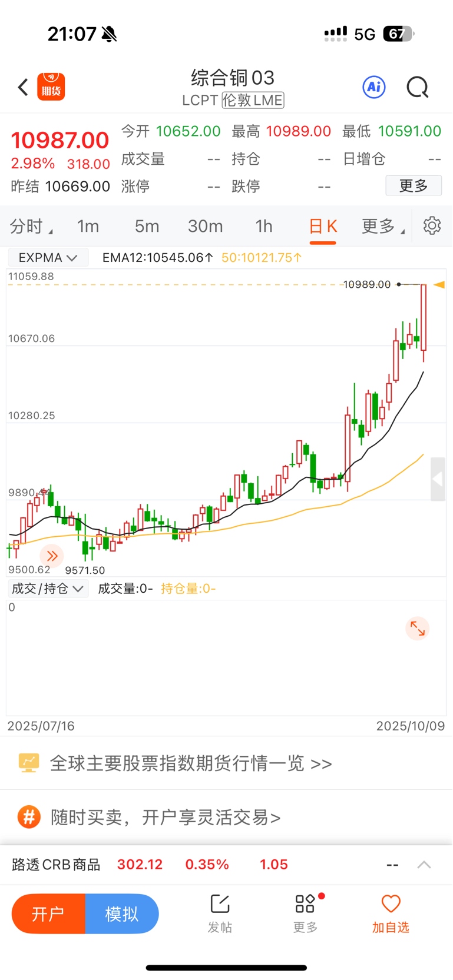
Task: Tap the 更多 quote details button
Action: (414, 186)
